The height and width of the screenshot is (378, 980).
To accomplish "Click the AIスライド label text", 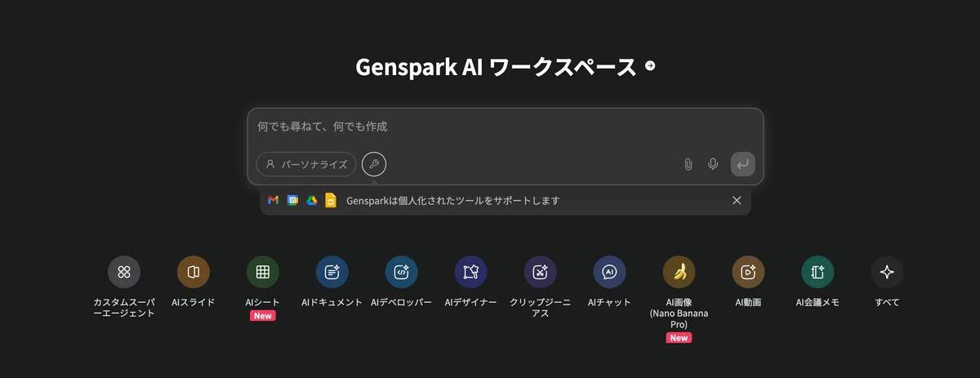I will coord(194,302).
